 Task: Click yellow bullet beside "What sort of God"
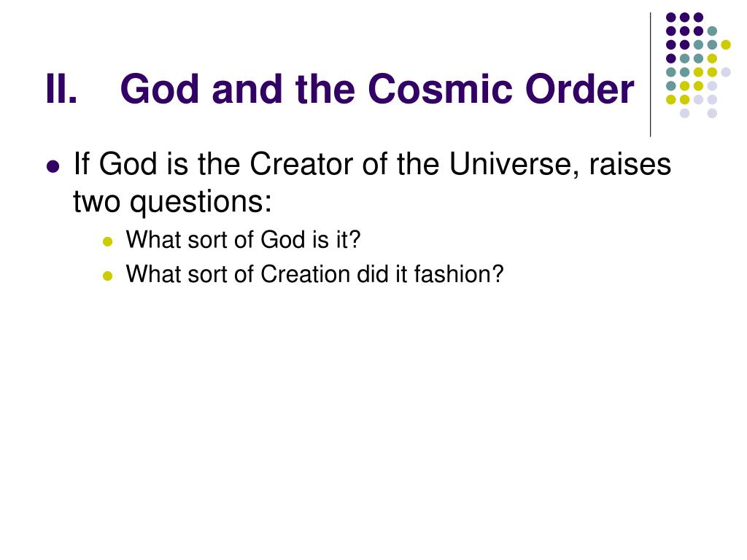[x=108, y=241]
